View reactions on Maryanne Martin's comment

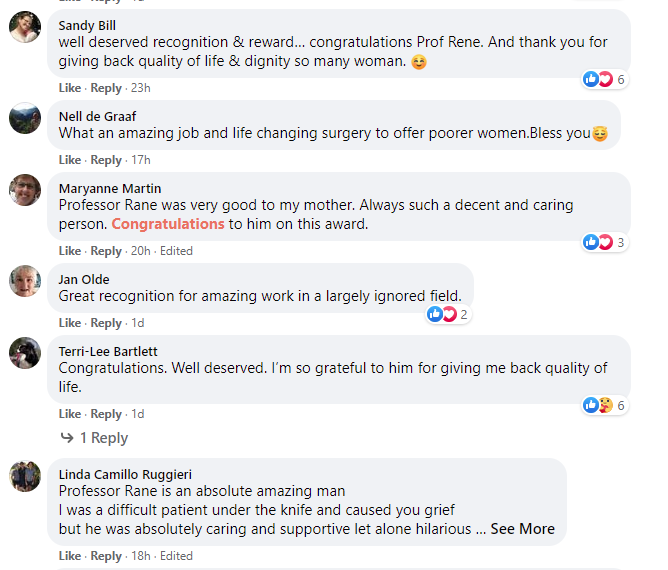[604, 242]
